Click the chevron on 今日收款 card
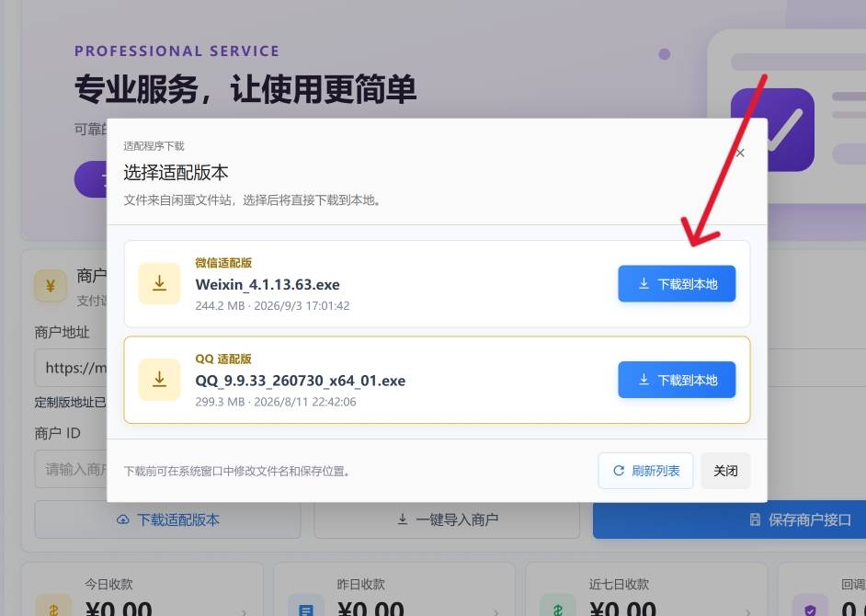The width and height of the screenshot is (866, 616). [244, 611]
